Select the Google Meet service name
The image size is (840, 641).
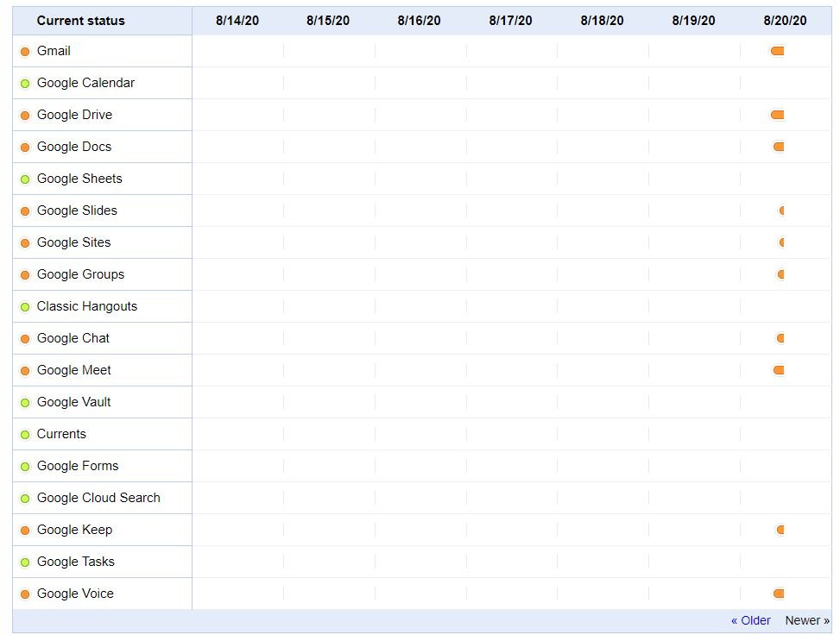pyautogui.click(x=73, y=370)
